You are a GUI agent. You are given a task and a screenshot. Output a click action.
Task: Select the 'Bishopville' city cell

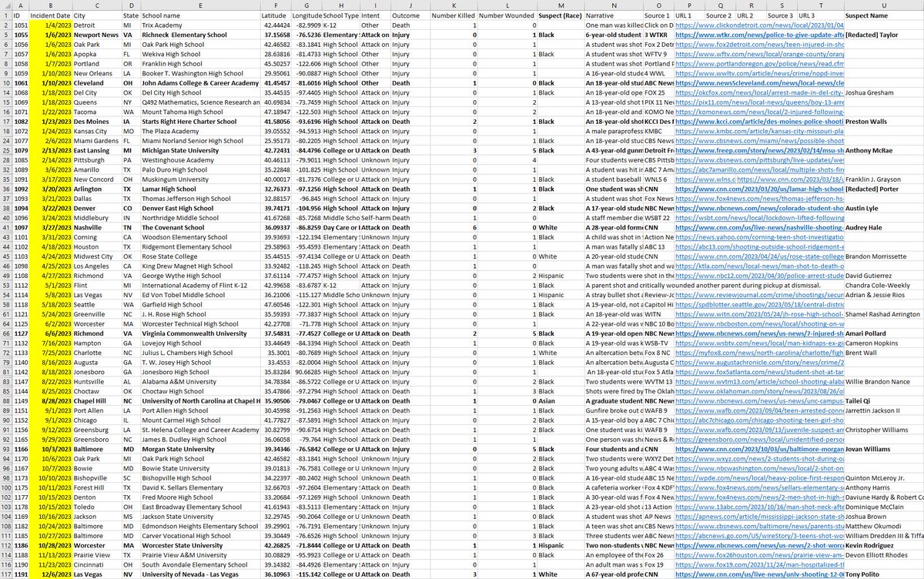(x=96, y=477)
